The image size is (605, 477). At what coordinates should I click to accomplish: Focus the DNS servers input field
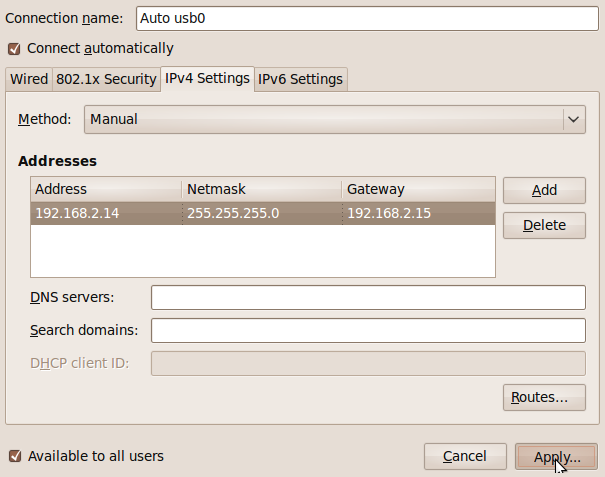[x=367, y=298]
